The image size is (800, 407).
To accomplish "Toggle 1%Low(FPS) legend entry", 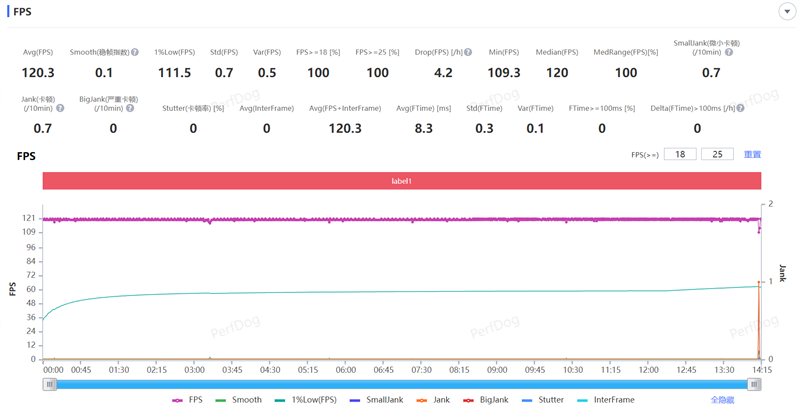I will click(x=306, y=400).
